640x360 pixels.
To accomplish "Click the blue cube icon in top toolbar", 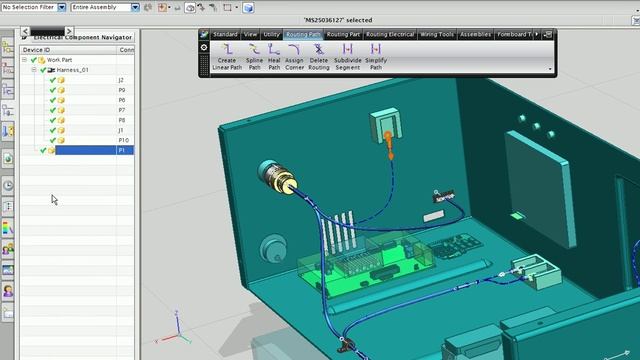I will point(248,7).
